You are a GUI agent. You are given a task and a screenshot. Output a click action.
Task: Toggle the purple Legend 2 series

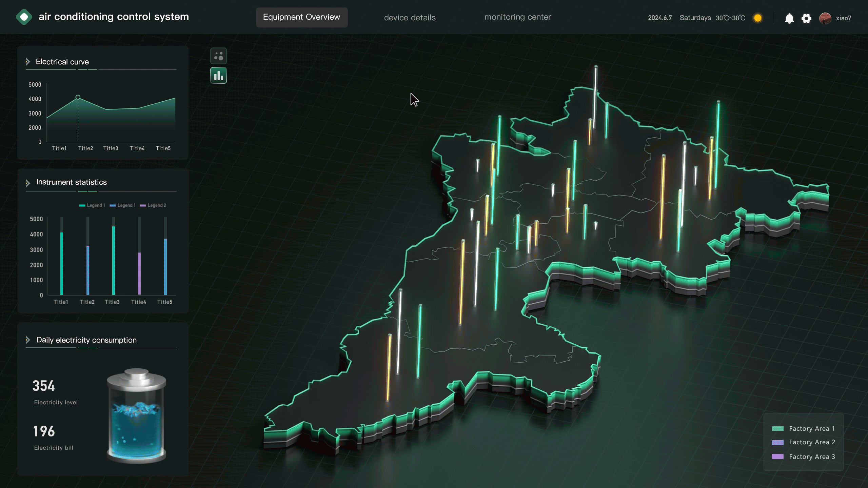(153, 205)
